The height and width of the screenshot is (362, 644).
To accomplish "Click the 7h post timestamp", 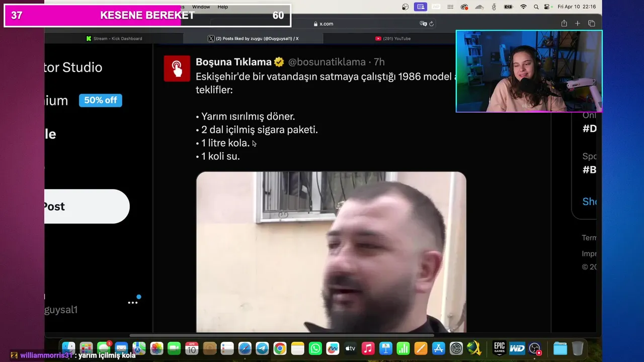I will pos(379,62).
